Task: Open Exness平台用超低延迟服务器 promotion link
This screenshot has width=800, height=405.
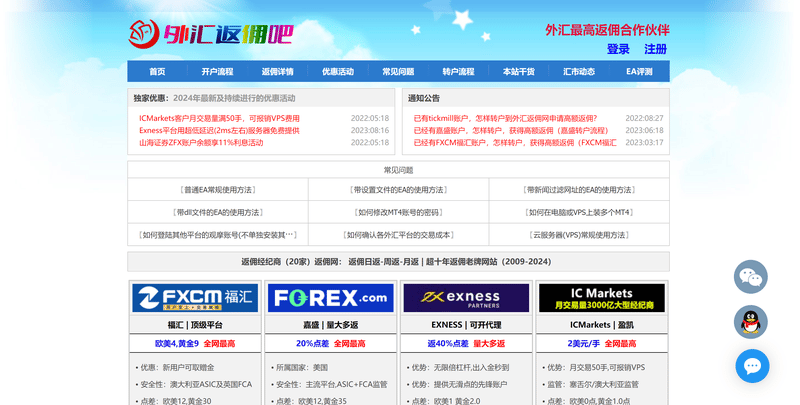Action: point(219,131)
